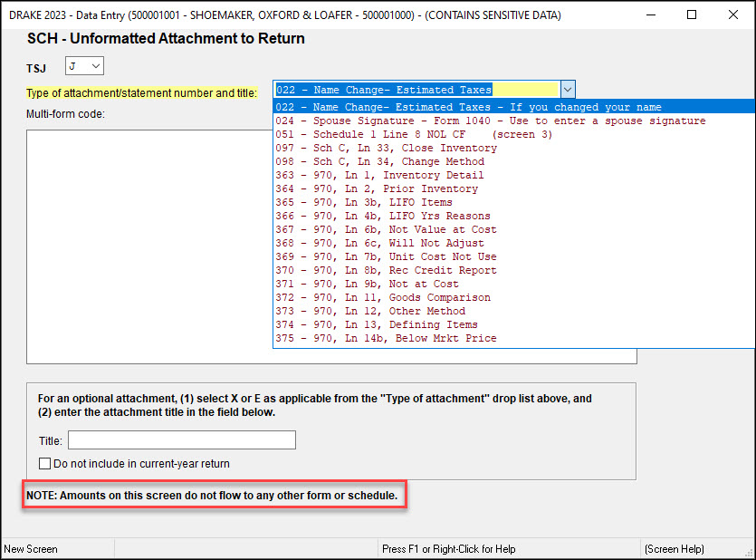Click the 'Multi-form code:' label
The image size is (756, 560).
tap(65, 114)
